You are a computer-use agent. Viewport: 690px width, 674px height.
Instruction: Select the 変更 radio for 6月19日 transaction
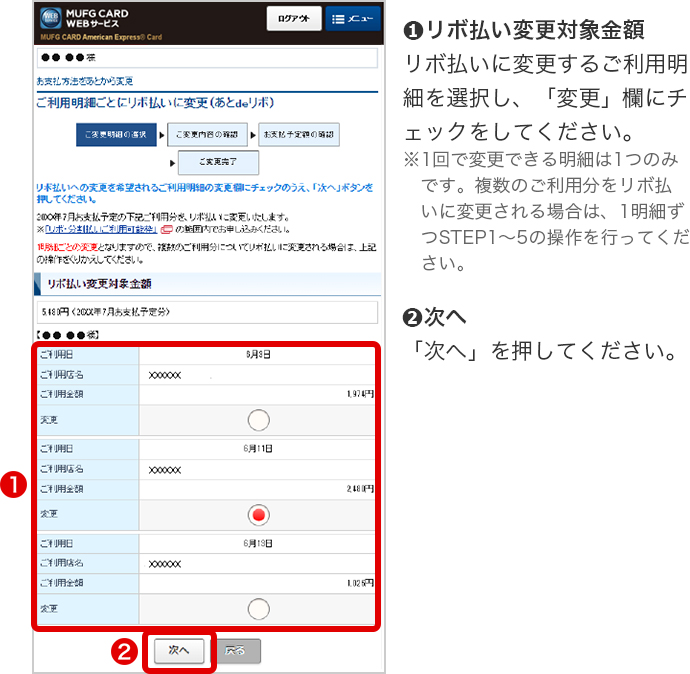258,608
